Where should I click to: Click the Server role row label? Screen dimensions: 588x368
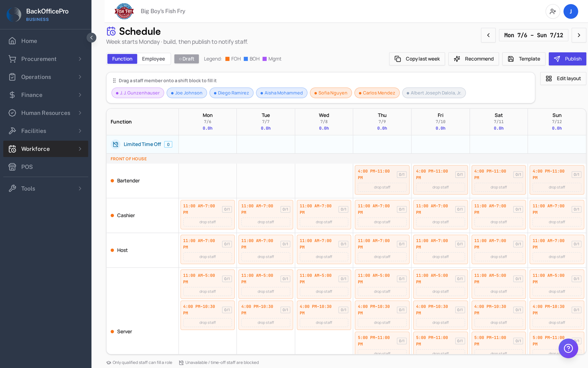tap(124, 332)
